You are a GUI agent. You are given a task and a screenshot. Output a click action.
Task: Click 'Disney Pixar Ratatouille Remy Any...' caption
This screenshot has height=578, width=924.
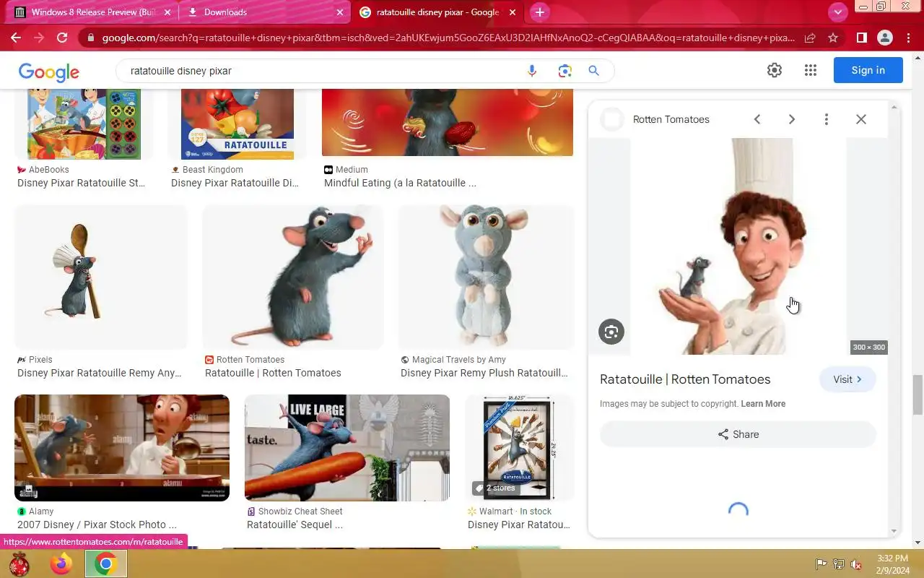click(x=100, y=373)
